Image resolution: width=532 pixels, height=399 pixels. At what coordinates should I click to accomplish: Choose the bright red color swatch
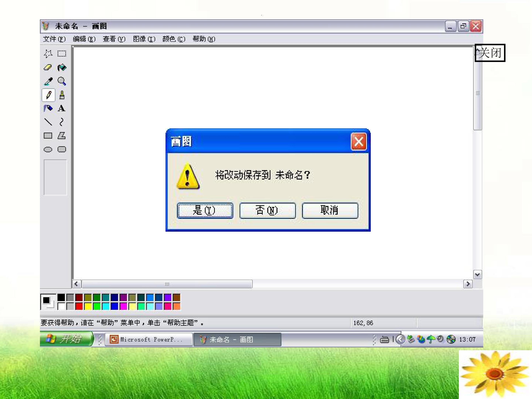pyautogui.click(x=79, y=306)
